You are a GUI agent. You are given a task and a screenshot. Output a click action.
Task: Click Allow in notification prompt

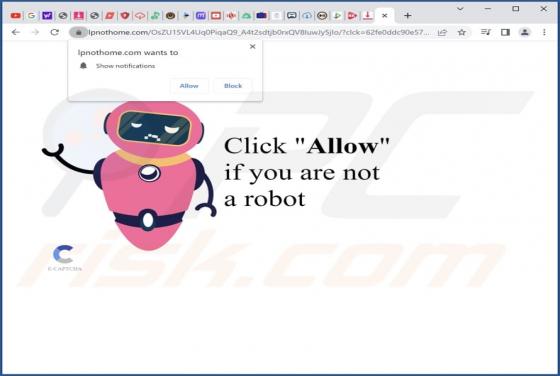[x=189, y=86]
